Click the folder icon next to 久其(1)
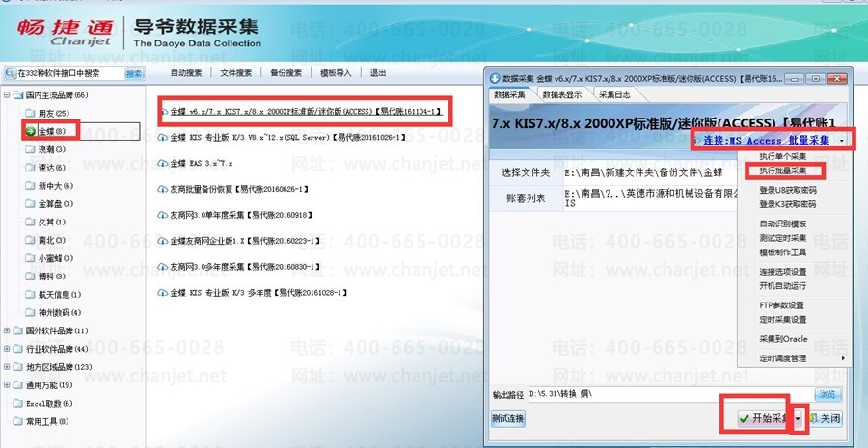The height and width of the screenshot is (448, 868). 30,222
